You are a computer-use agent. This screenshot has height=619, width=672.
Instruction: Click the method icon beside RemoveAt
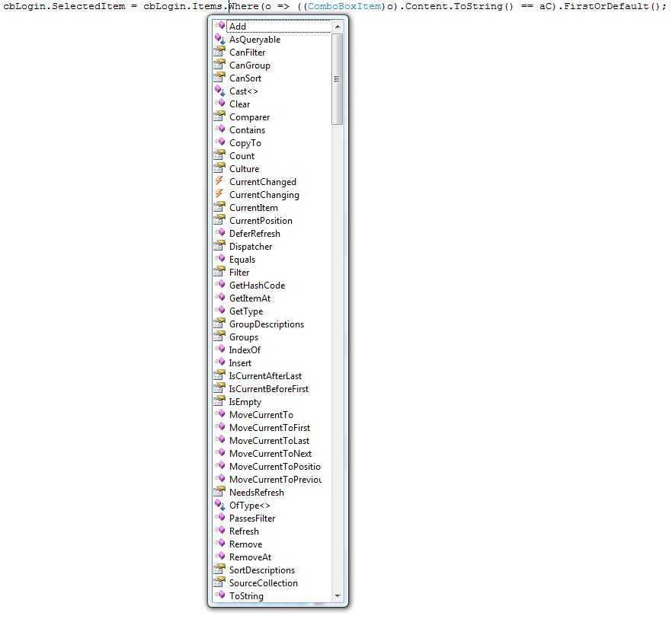pyautogui.click(x=220, y=557)
